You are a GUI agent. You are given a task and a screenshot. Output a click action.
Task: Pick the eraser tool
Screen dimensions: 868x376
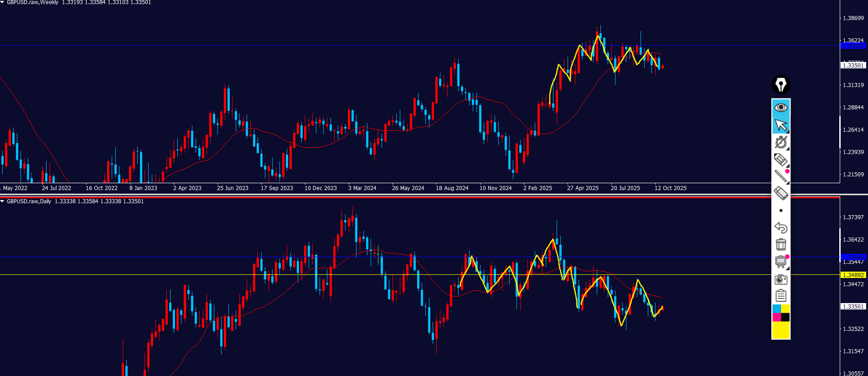(x=780, y=193)
